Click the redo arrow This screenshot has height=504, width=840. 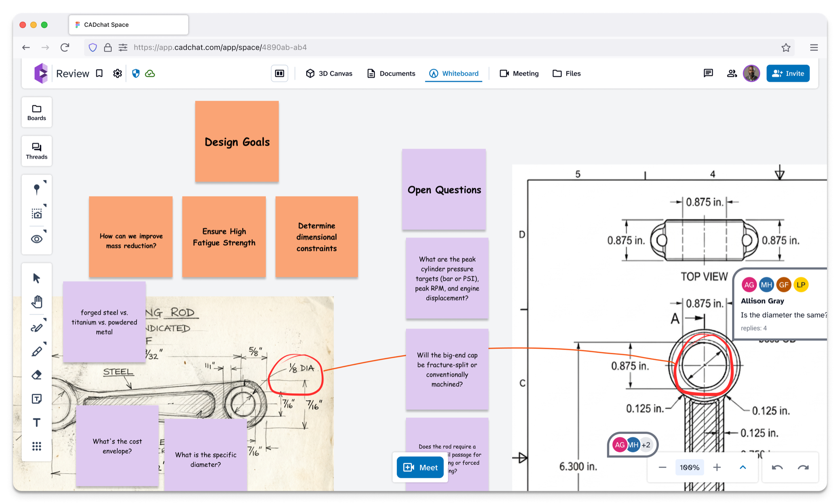[x=803, y=467]
